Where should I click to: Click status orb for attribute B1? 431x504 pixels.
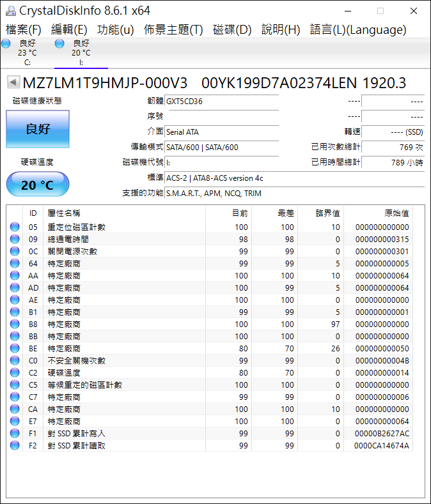point(15,312)
